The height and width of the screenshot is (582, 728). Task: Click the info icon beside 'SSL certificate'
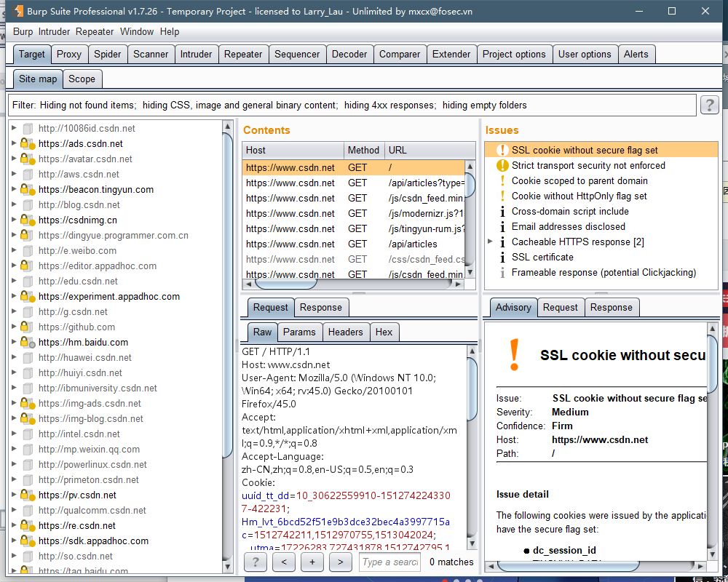point(502,257)
